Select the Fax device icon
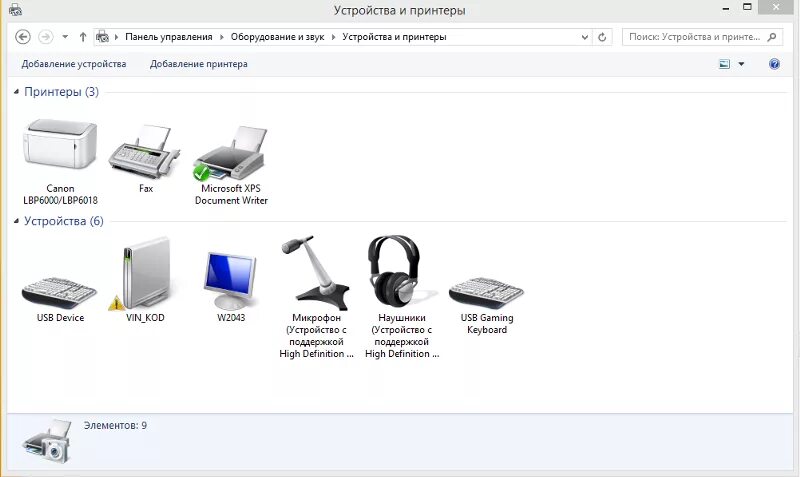800x477 pixels. [144, 151]
